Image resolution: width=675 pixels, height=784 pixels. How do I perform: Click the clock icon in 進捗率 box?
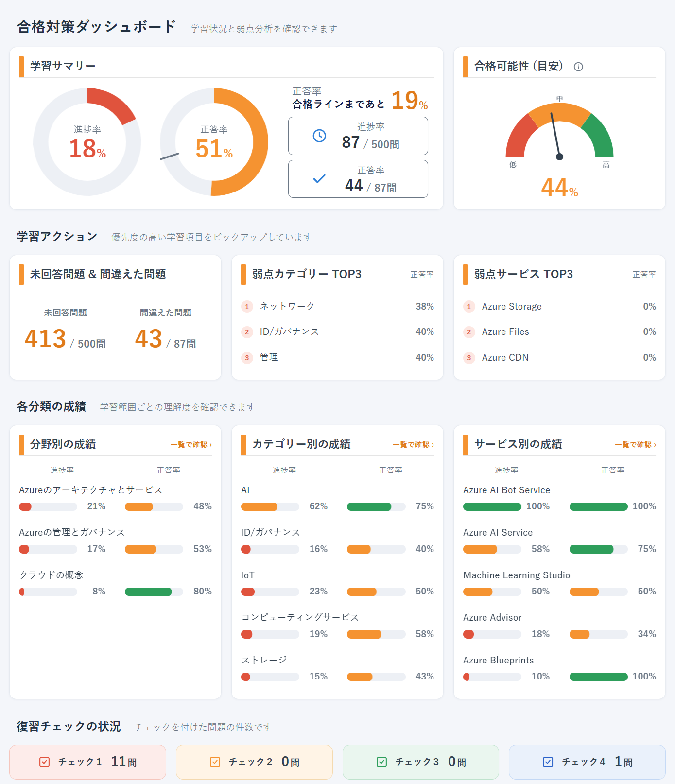[x=319, y=136]
